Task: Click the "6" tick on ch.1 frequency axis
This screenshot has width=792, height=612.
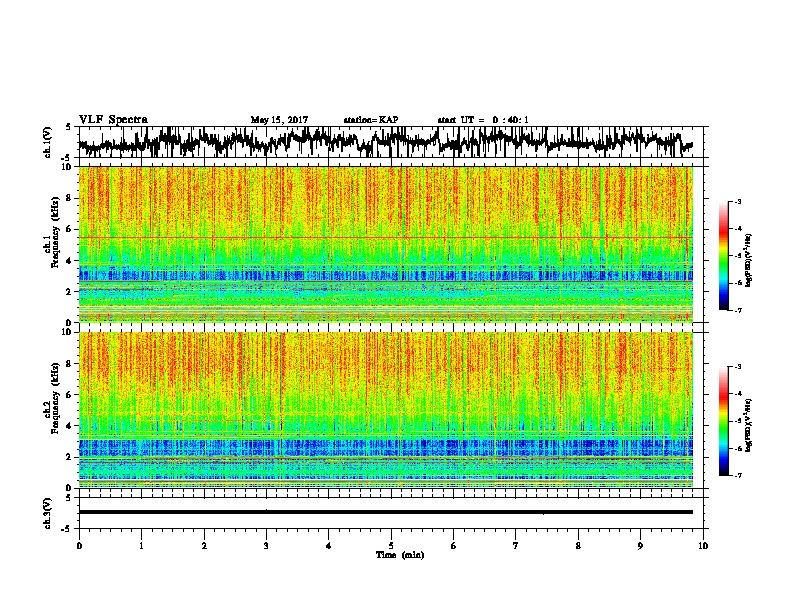Action: click(70, 229)
